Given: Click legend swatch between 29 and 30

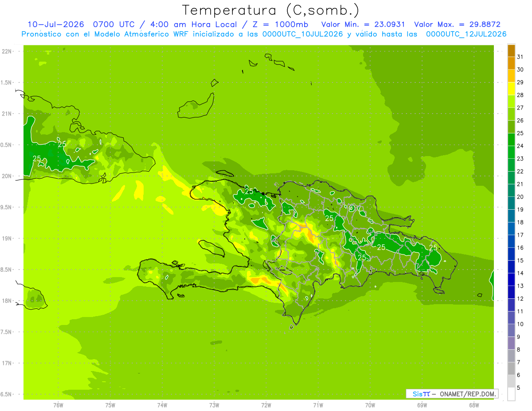Looking at the screenshot, I should (511, 76).
